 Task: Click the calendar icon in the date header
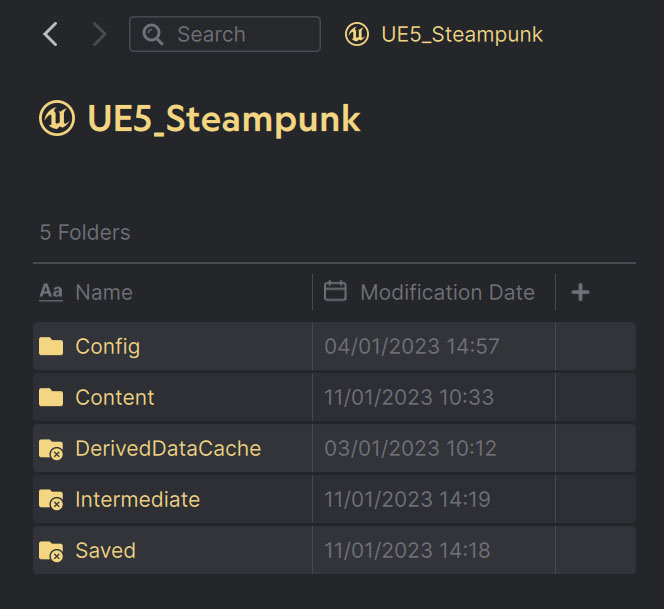[x=336, y=291]
